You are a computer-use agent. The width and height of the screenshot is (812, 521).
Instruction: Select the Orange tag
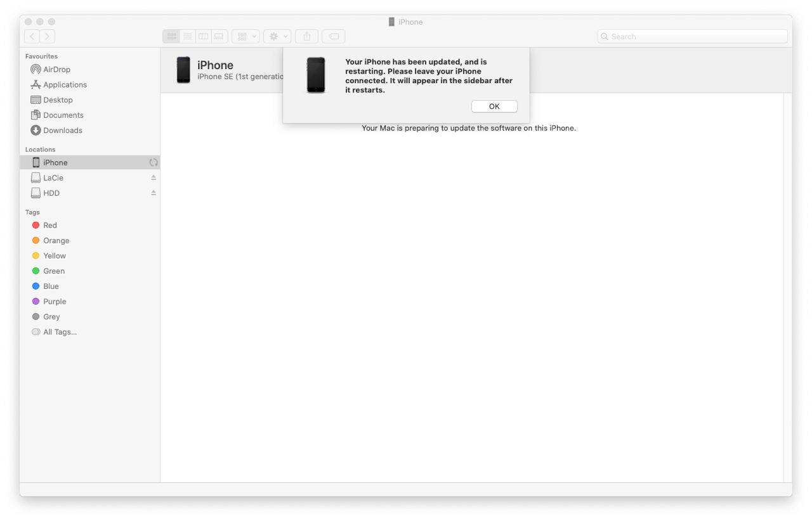89,240
